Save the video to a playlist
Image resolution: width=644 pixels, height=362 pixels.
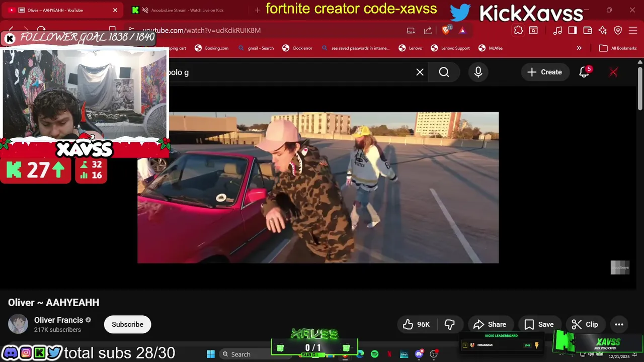[539, 324]
